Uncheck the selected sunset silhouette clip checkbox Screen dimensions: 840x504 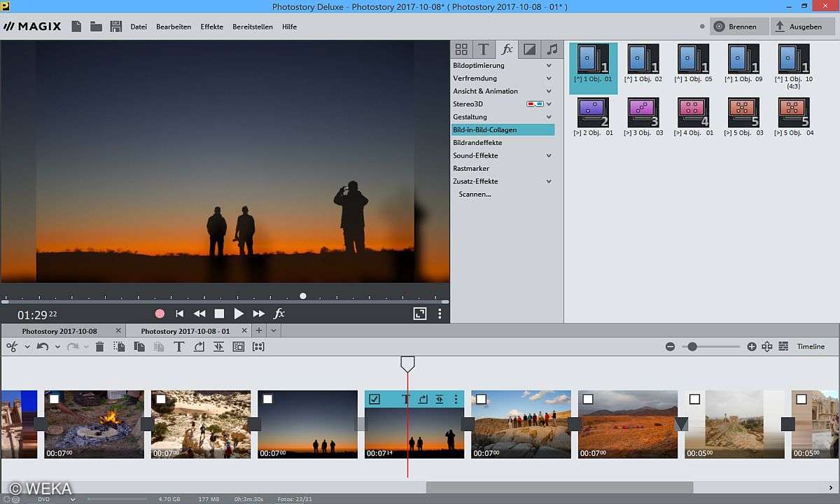pos(374,399)
